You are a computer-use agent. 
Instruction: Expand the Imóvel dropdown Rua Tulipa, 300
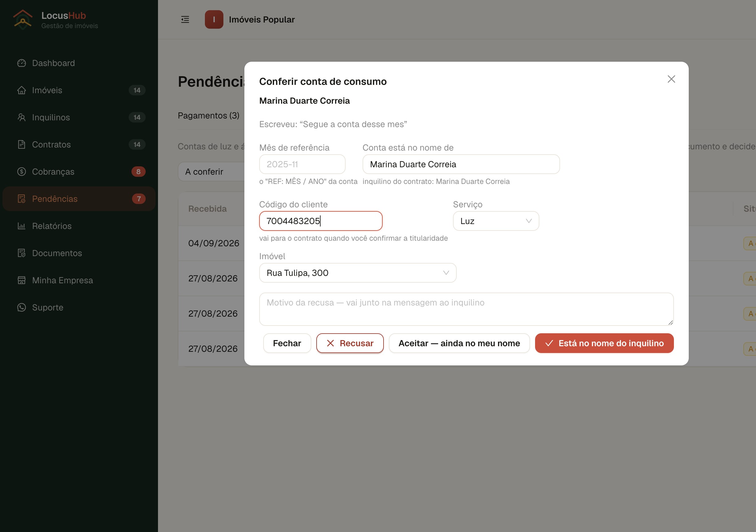(x=358, y=273)
